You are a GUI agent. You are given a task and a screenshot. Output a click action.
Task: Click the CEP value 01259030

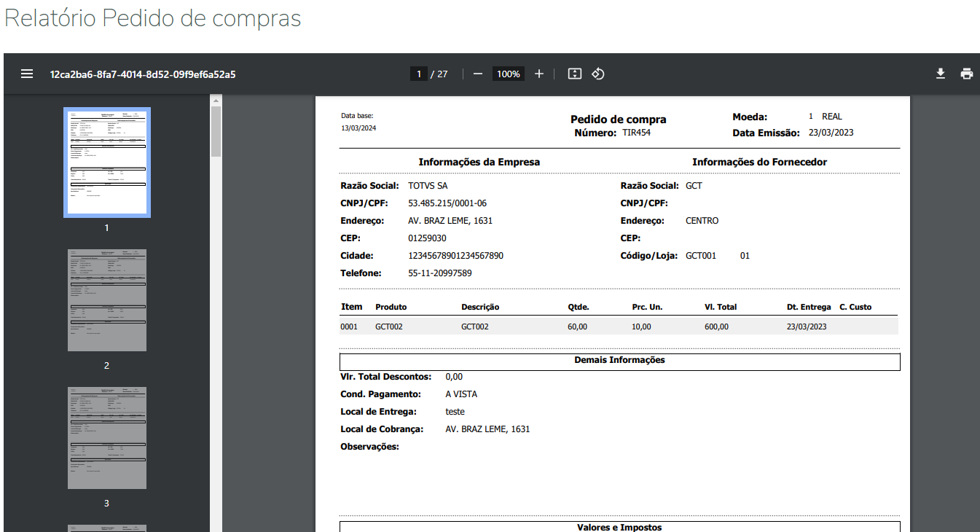427,238
